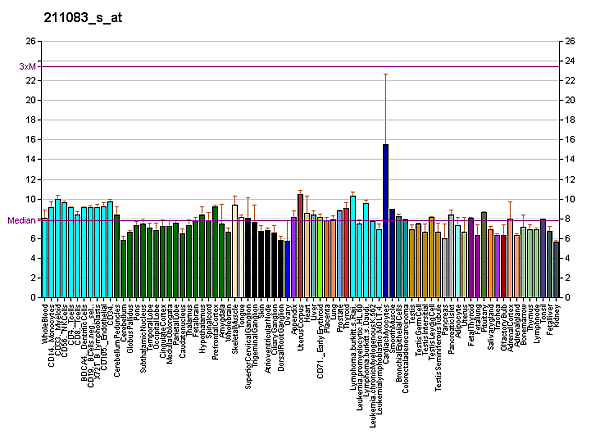This screenshot has width=600, height=434.
Task: Click the lime green CD71 EarlyErythroid bar
Action: click(x=320, y=257)
